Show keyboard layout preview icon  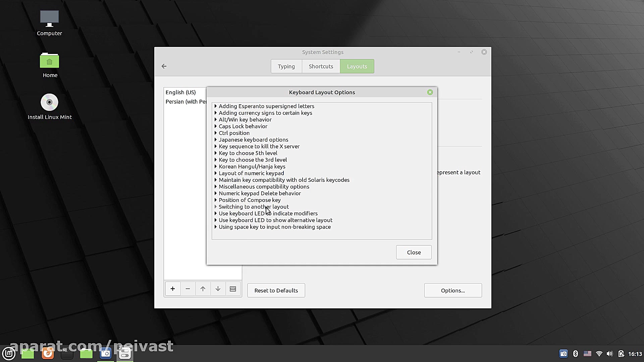point(233,289)
